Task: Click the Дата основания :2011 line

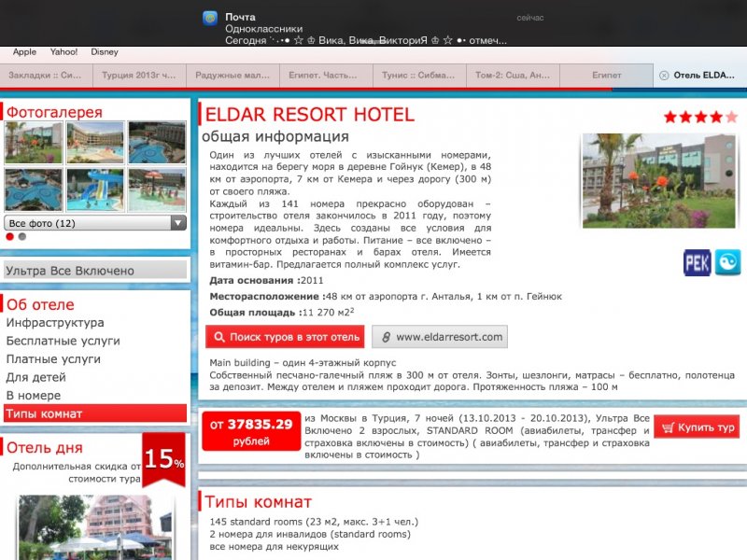Action: pyautogui.click(x=266, y=280)
